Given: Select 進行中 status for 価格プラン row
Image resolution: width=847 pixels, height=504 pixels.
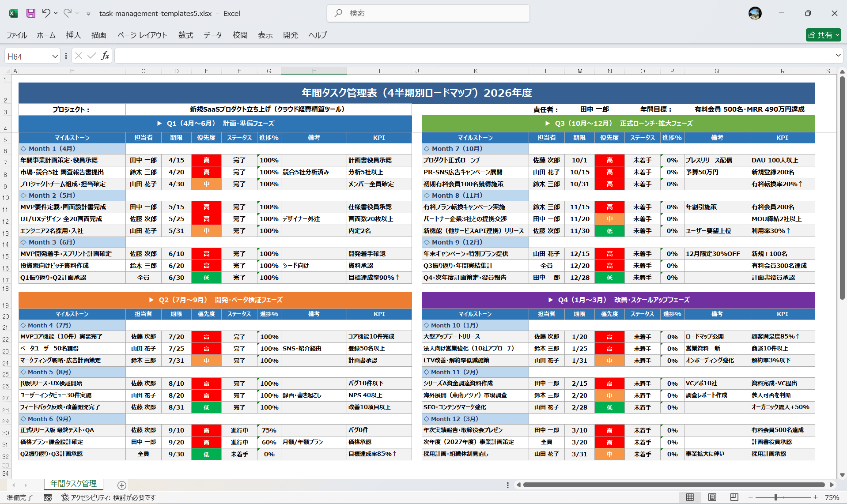Looking at the screenshot, I should pos(239,442).
